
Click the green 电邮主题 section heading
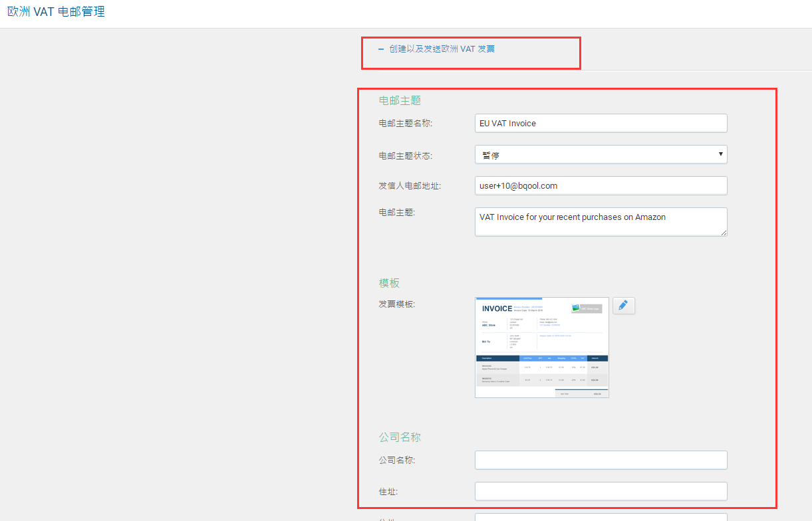[x=400, y=100]
